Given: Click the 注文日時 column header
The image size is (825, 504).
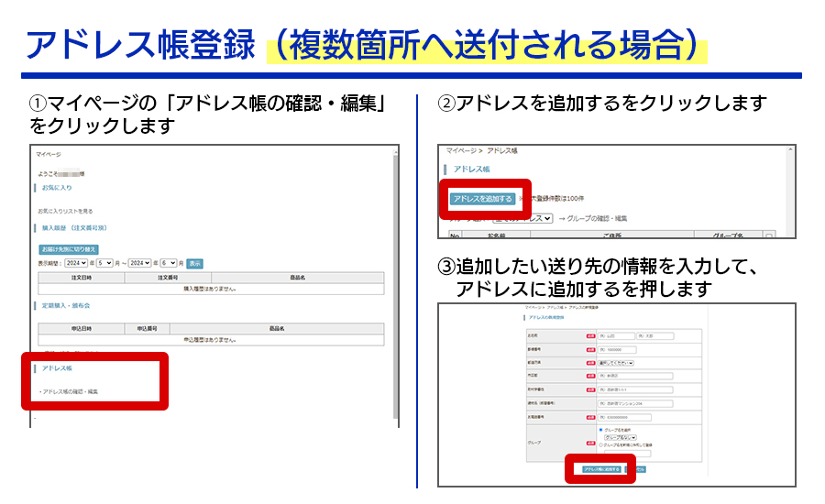Looking at the screenshot, I should pyautogui.click(x=82, y=278).
